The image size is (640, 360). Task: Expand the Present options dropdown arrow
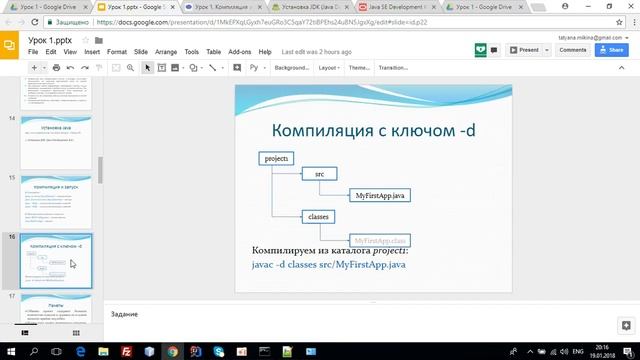[547, 50]
